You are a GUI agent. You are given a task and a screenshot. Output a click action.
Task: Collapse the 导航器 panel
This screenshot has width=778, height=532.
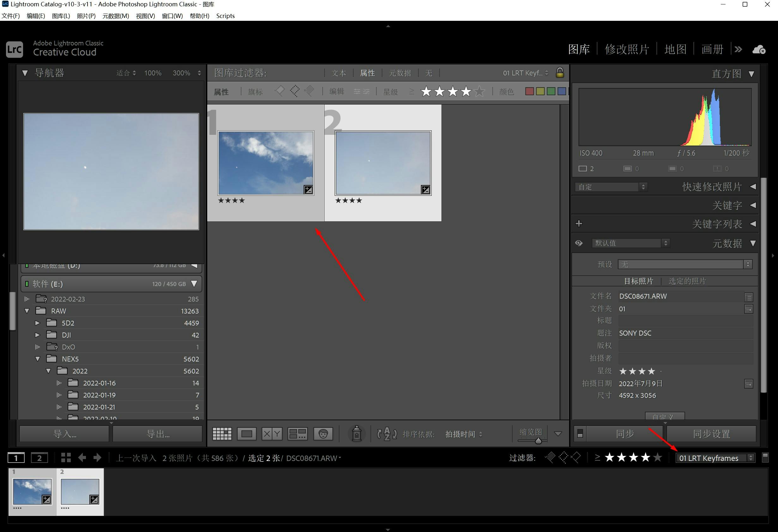[25, 73]
